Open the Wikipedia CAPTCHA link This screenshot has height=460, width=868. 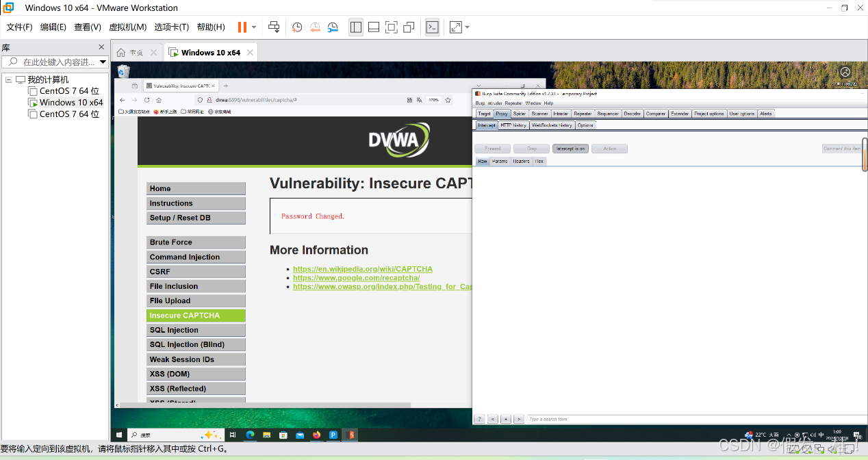(x=363, y=269)
